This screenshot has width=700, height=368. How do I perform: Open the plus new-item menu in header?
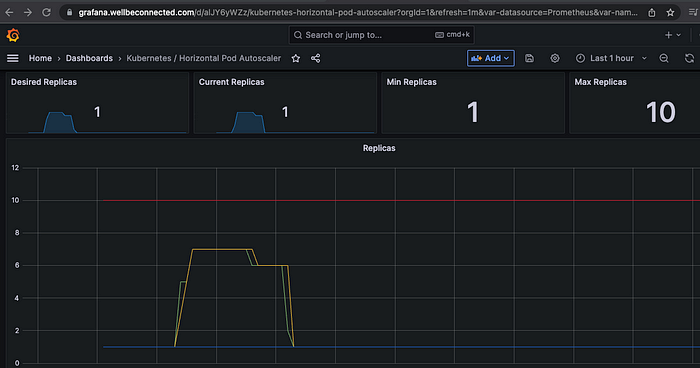coord(672,35)
